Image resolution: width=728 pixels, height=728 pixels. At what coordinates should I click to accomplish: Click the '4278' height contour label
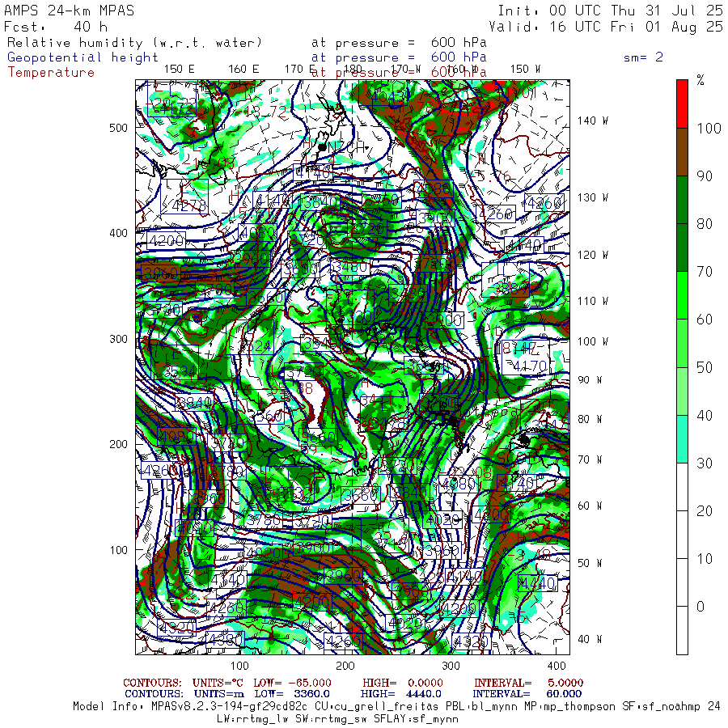click(189, 205)
